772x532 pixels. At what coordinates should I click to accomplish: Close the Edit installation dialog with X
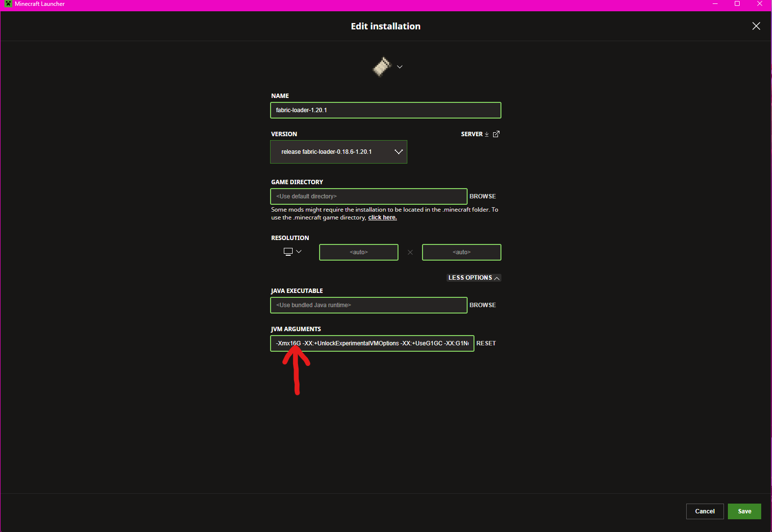[756, 26]
